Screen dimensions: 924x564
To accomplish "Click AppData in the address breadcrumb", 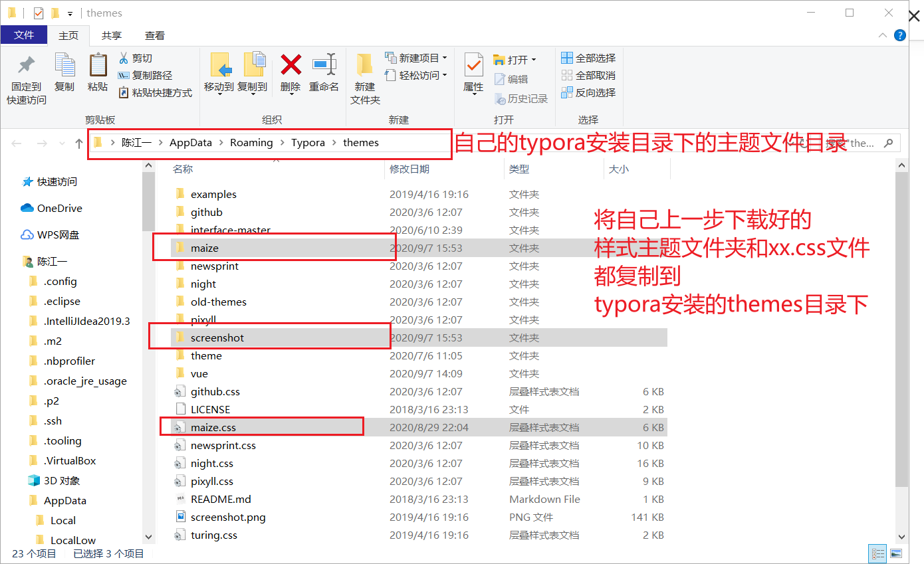I will point(191,143).
